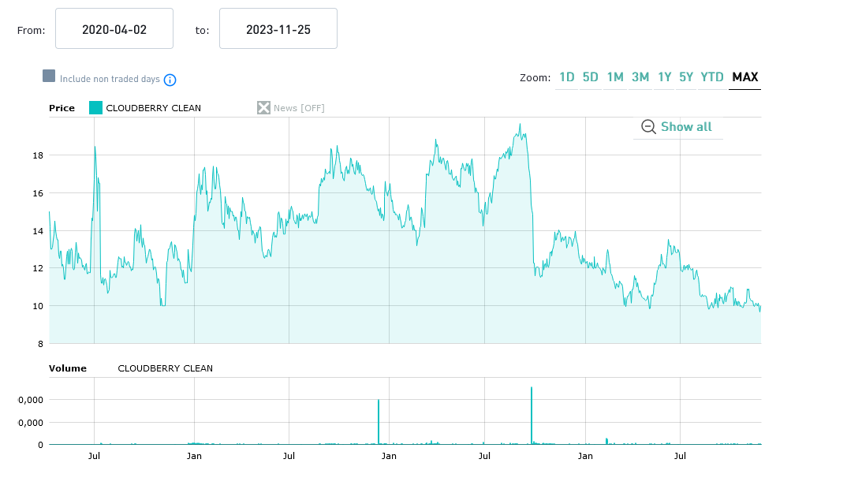Click the News [OFF] cross icon
Viewport: 847px width, 504px height.
[263, 108]
